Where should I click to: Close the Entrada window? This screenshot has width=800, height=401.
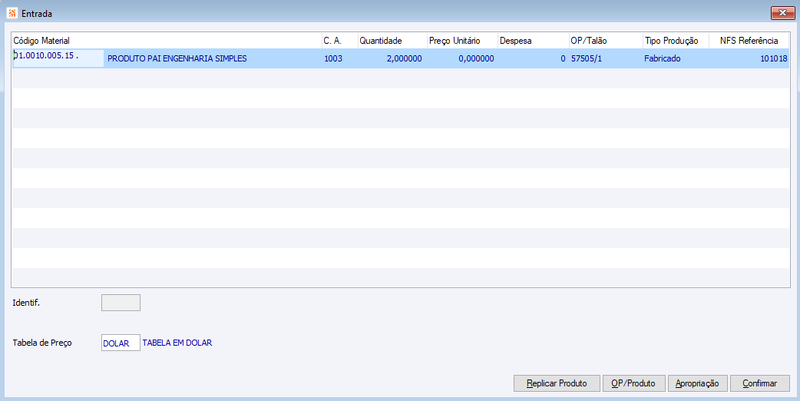tap(783, 13)
